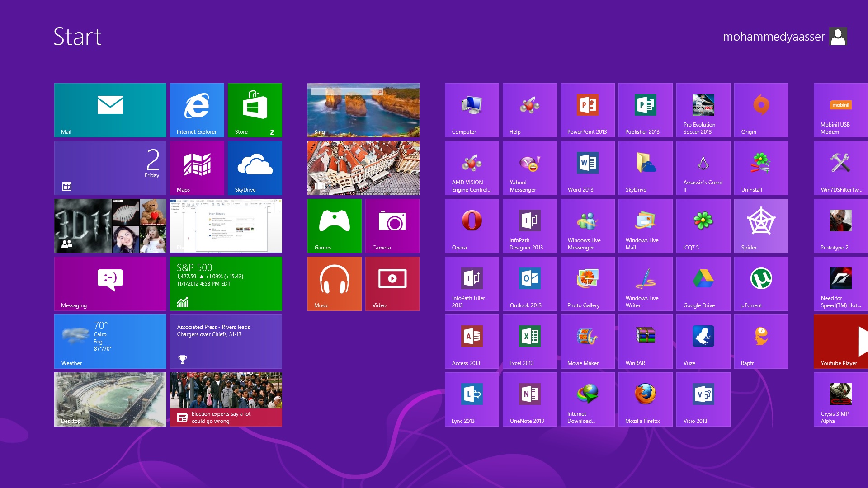The image size is (868, 488).
Task: Open the People photo collage tile
Action: tap(110, 226)
